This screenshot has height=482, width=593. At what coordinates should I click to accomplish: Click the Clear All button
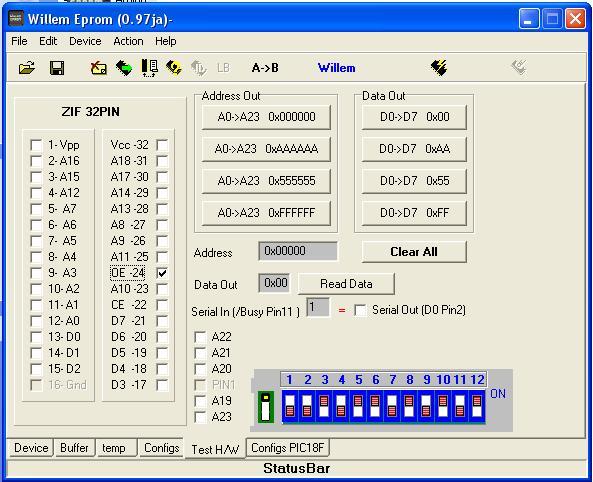(414, 252)
